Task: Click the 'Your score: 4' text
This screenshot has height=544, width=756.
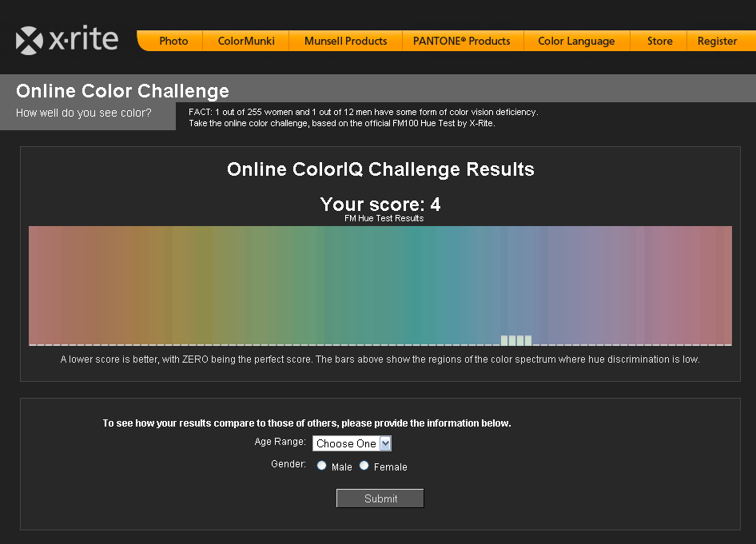Action: point(380,204)
